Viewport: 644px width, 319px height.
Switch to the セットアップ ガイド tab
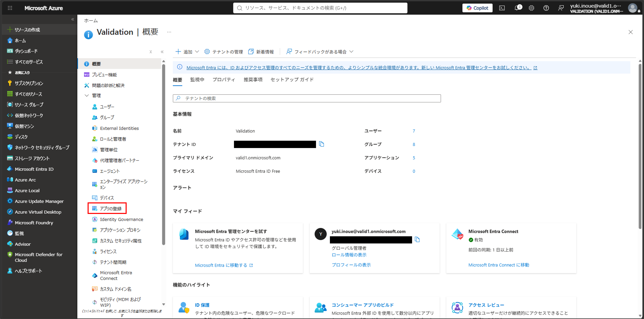(292, 80)
